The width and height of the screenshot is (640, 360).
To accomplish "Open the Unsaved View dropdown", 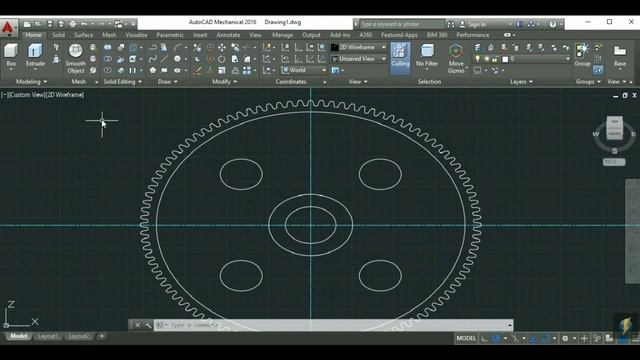I will click(359, 59).
